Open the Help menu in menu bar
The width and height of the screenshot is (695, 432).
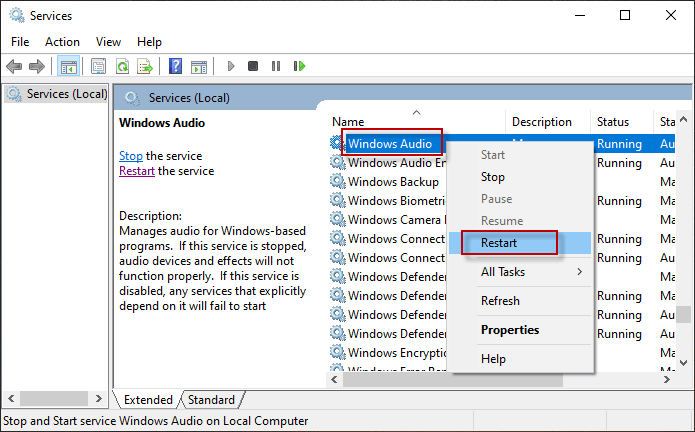click(149, 42)
